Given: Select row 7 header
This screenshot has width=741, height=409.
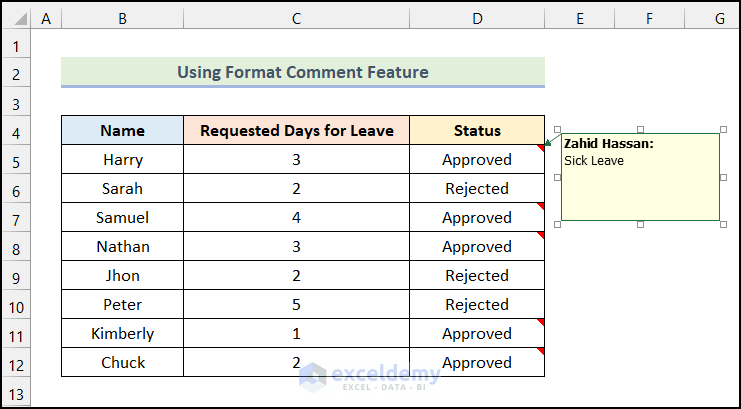Looking at the screenshot, I should pyautogui.click(x=16, y=218).
